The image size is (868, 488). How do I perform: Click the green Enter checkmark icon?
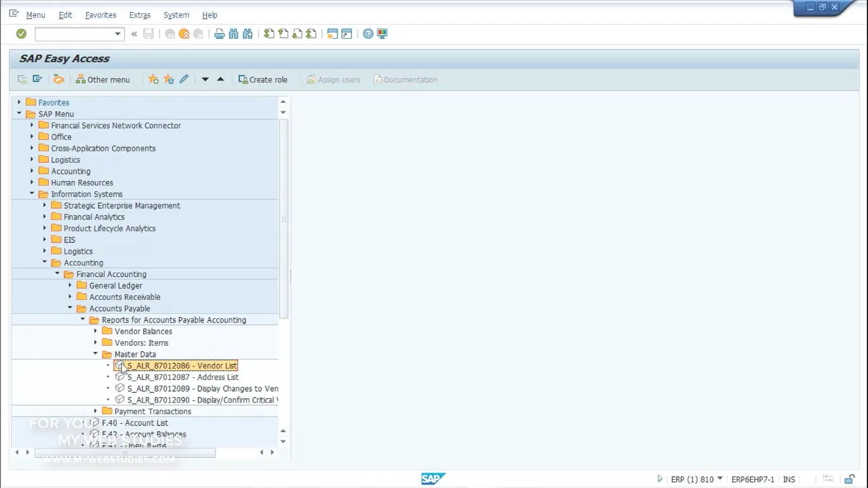pos(21,34)
